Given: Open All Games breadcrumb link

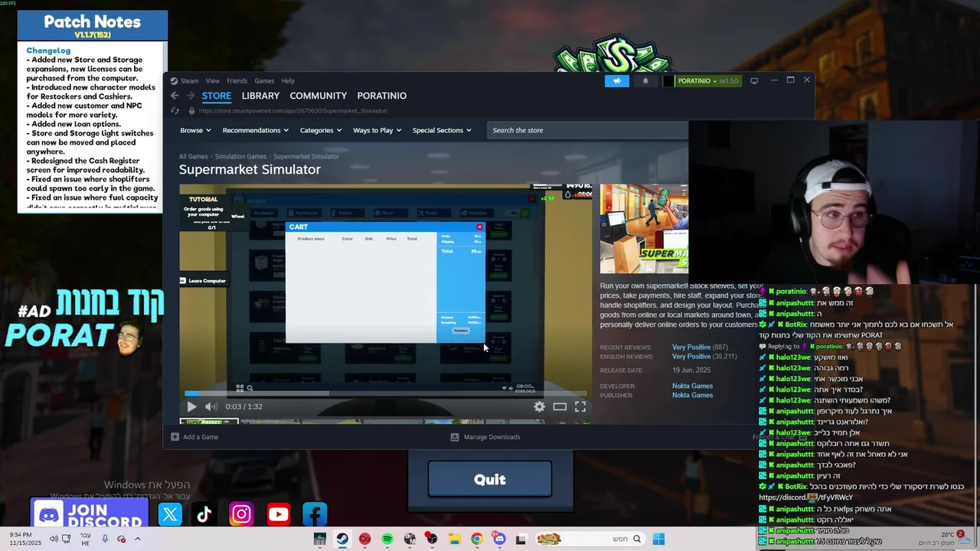Looking at the screenshot, I should (x=193, y=156).
